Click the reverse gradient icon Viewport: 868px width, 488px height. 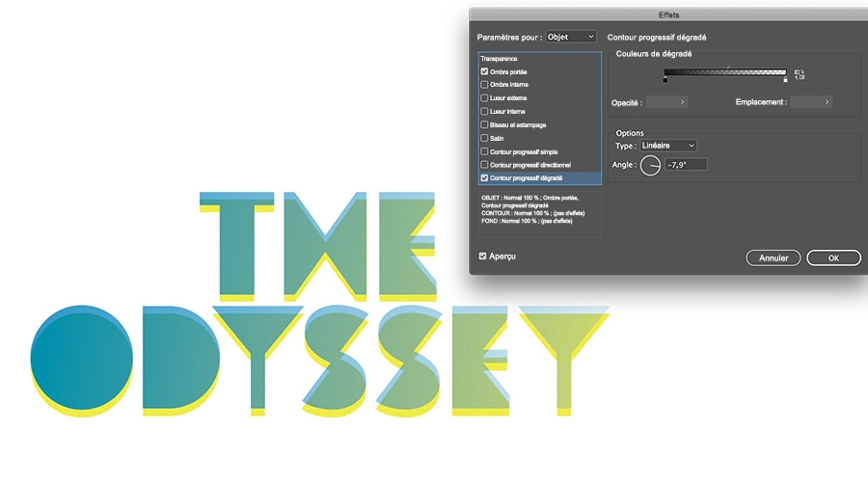click(x=800, y=74)
